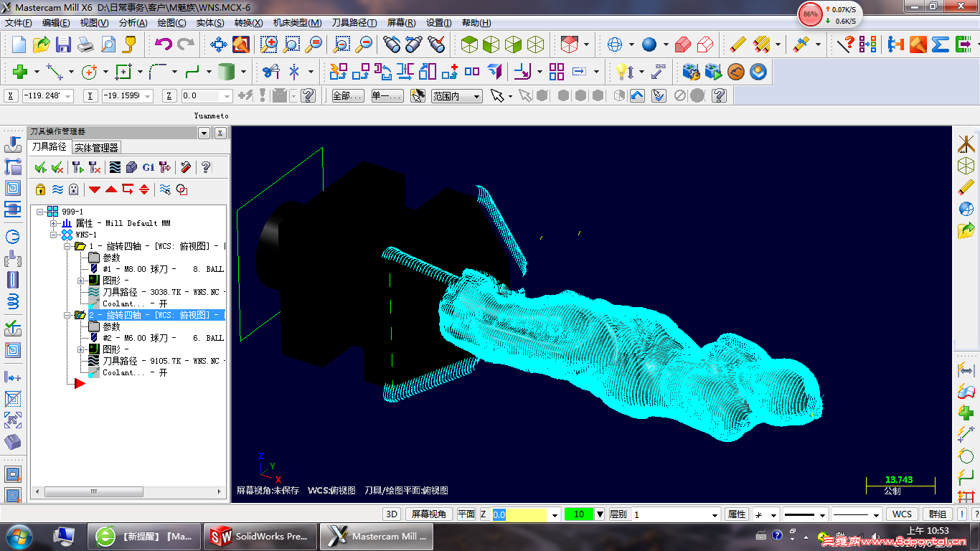Image resolution: width=980 pixels, height=551 pixels.
Task: Toggle the 3D mode button
Action: click(x=392, y=514)
